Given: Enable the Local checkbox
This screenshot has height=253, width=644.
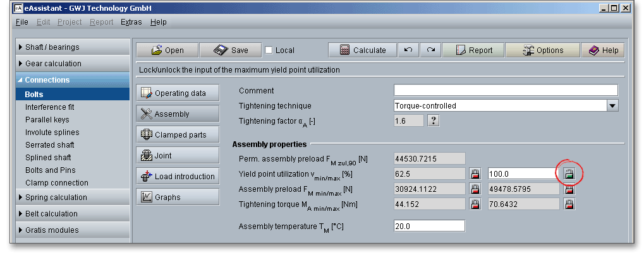Looking at the screenshot, I should click(x=269, y=50).
